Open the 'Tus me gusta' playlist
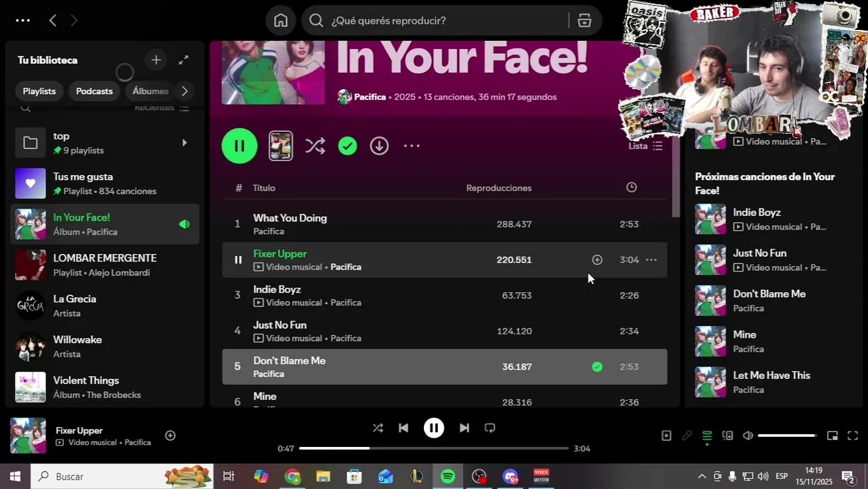The width and height of the screenshot is (868, 489). point(105,183)
